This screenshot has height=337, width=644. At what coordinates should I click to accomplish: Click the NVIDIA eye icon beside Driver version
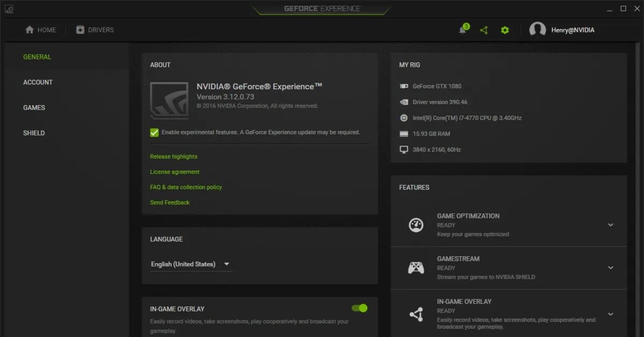click(x=404, y=102)
